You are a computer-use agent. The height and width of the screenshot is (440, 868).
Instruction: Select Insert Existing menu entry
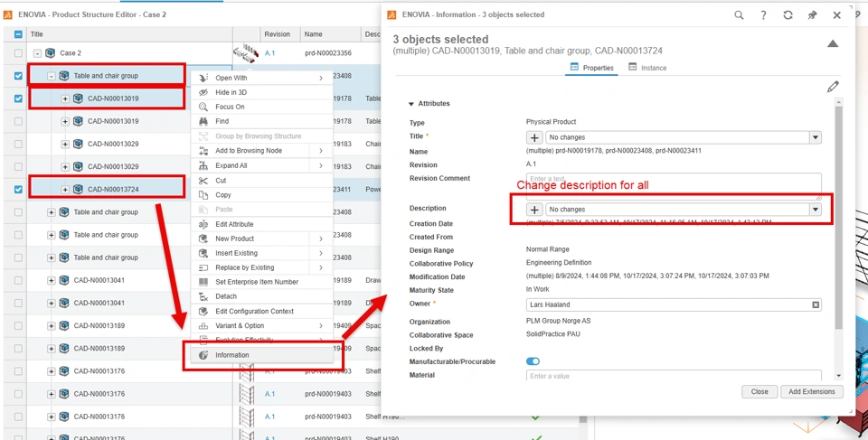click(262, 253)
